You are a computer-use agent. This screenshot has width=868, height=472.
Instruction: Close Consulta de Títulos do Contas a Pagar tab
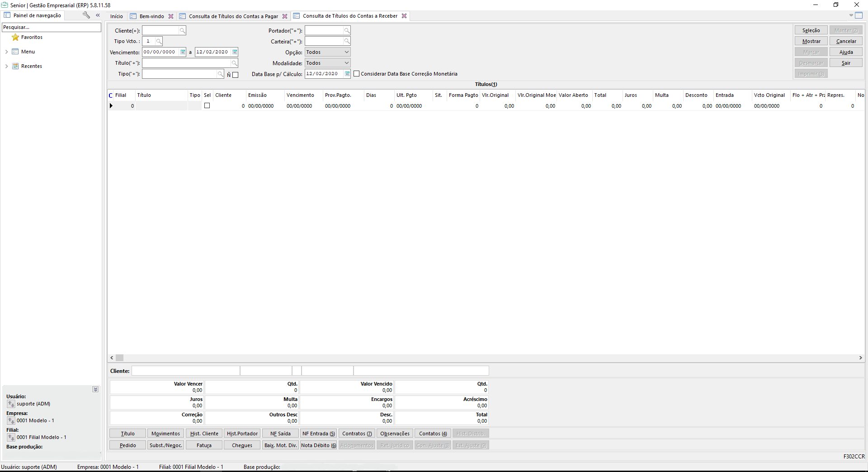[285, 16]
